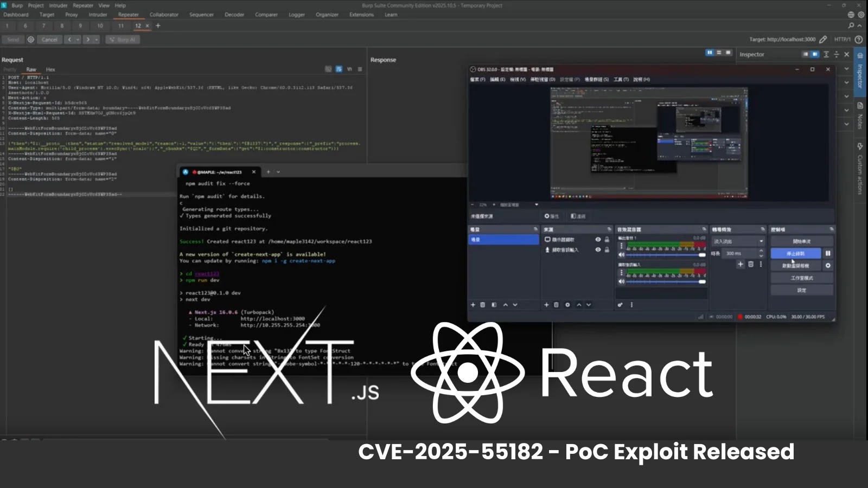Pause recording with the pause icon in OBS

pyautogui.click(x=828, y=253)
